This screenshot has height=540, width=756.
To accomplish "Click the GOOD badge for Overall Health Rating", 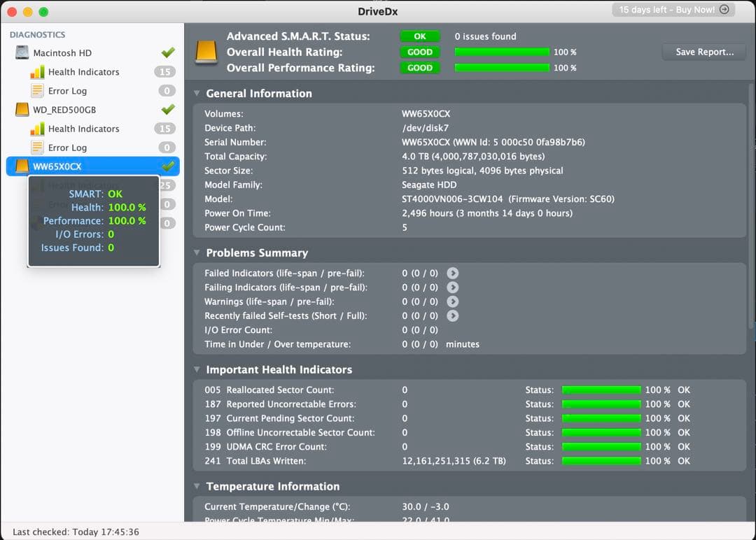I will coord(420,52).
